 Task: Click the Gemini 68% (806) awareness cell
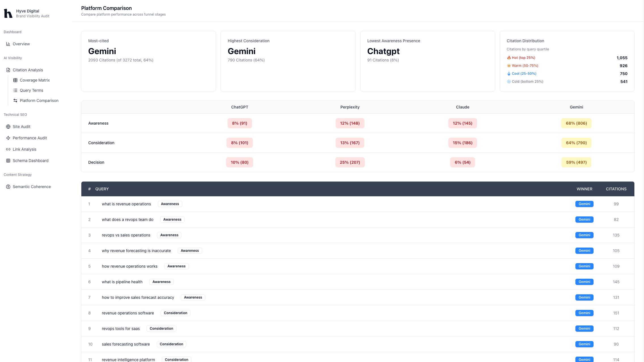click(x=576, y=123)
